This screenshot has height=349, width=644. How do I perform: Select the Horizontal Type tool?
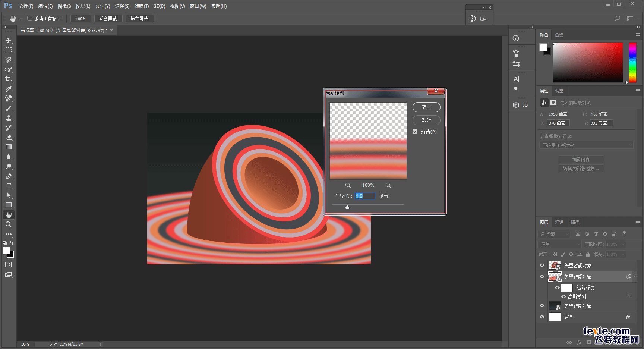(x=8, y=186)
